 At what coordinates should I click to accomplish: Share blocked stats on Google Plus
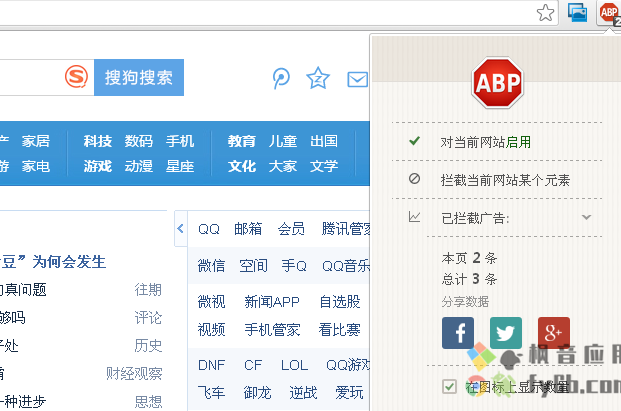[554, 333]
